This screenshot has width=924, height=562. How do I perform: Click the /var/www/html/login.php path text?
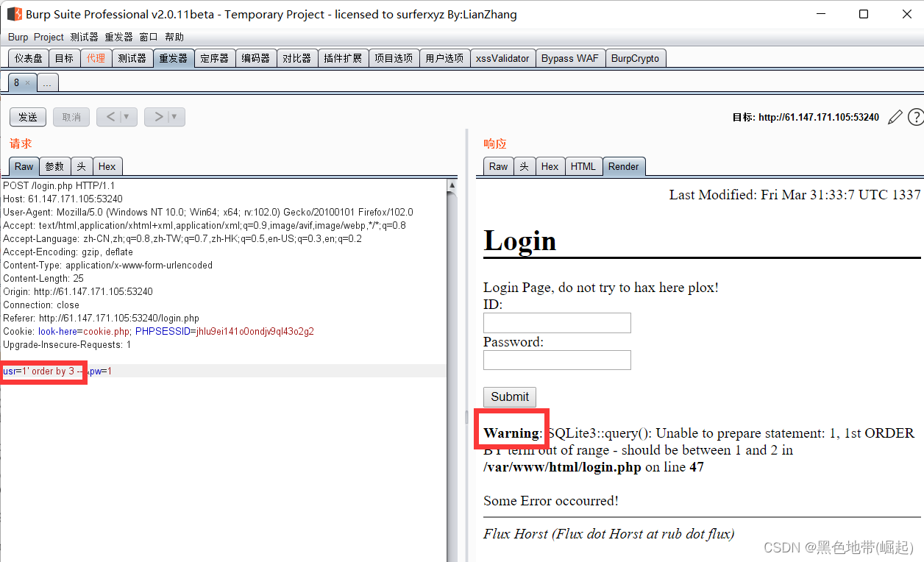pos(562,467)
